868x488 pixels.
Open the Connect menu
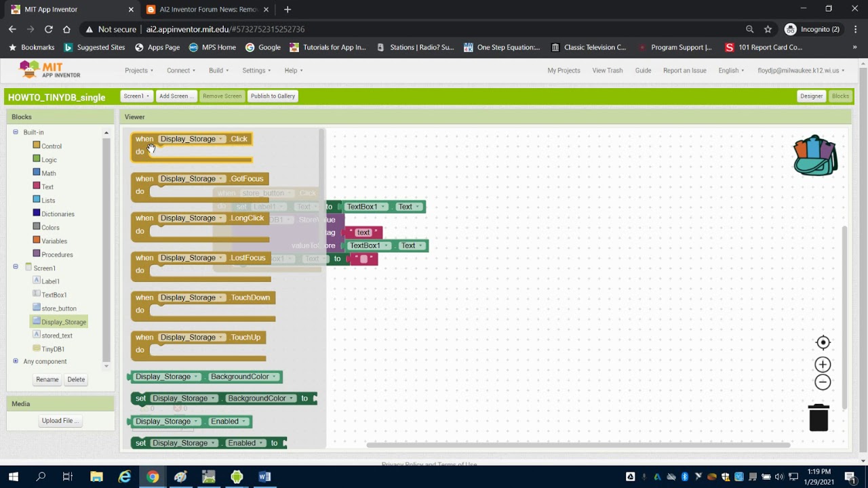click(181, 70)
